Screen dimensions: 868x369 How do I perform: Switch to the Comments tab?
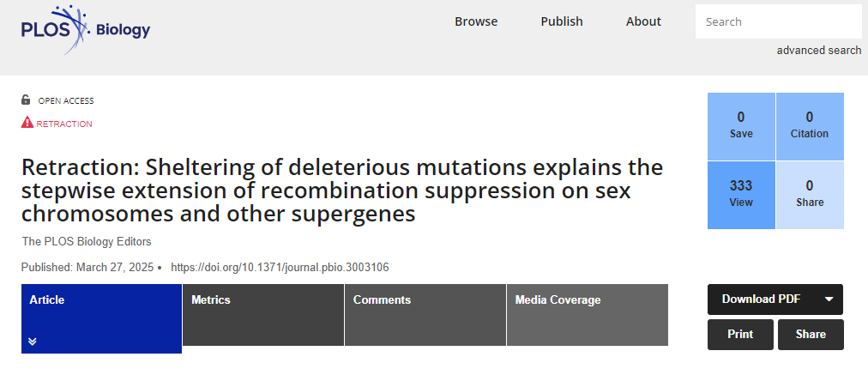click(425, 315)
